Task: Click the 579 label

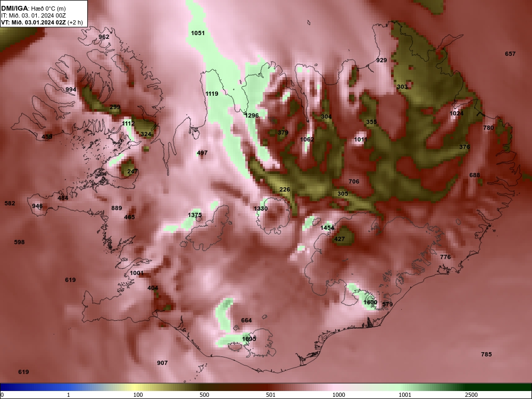Action: 387,304
